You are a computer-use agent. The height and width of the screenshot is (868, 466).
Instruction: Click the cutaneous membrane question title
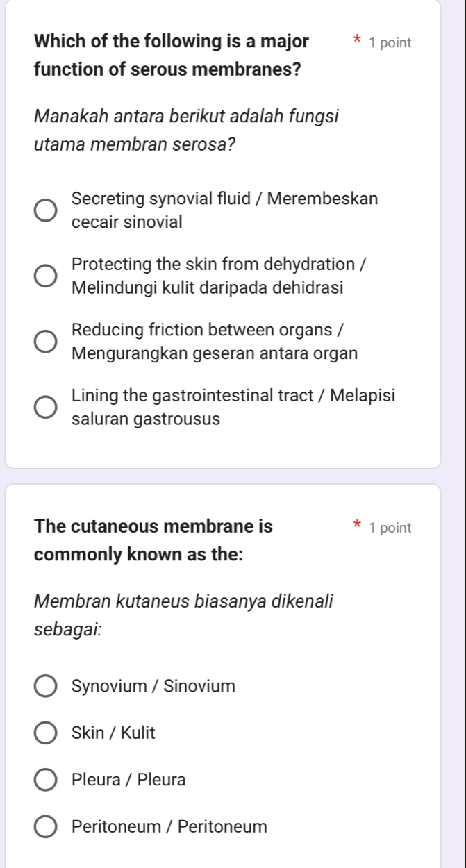(x=153, y=541)
